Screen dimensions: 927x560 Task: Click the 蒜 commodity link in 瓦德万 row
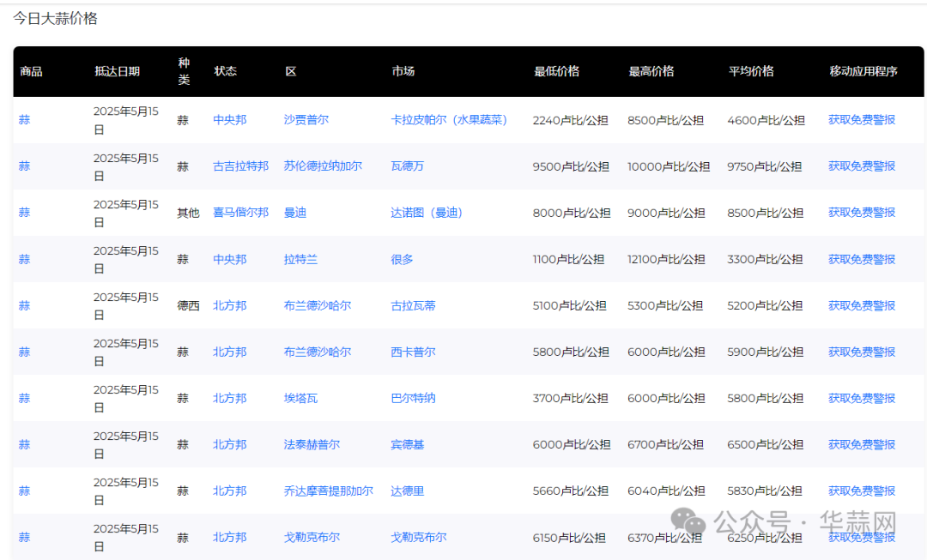(x=24, y=166)
